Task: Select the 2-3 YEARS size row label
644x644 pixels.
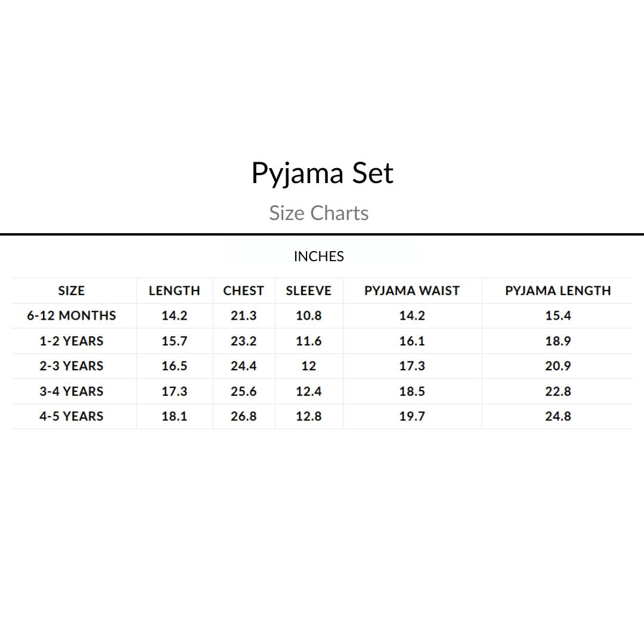Action: [72, 366]
